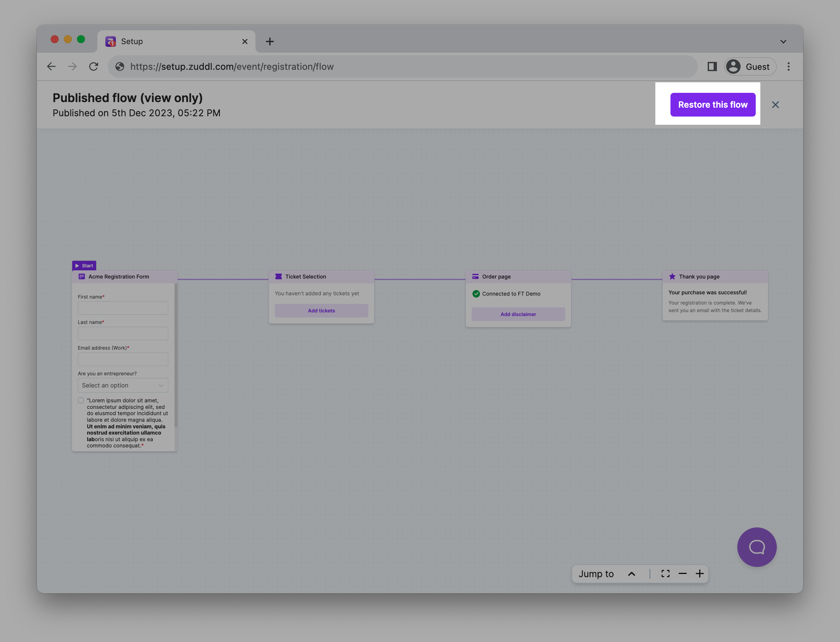
Task: Open a new browser tab
Action: (x=270, y=41)
